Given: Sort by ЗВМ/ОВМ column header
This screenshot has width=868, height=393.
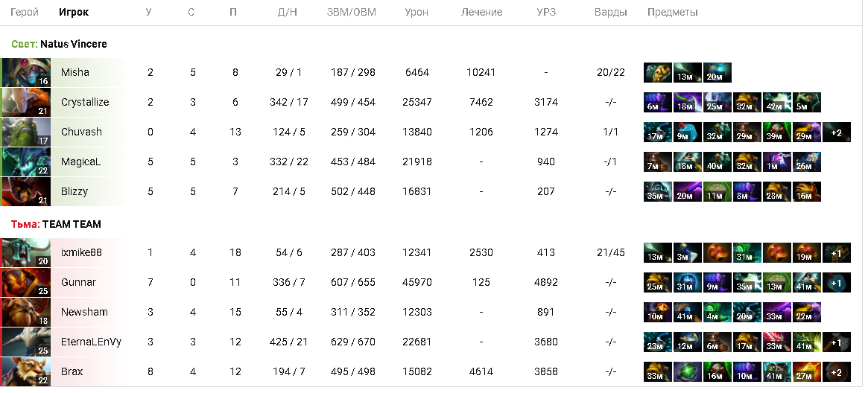Looking at the screenshot, I should coord(352,12).
